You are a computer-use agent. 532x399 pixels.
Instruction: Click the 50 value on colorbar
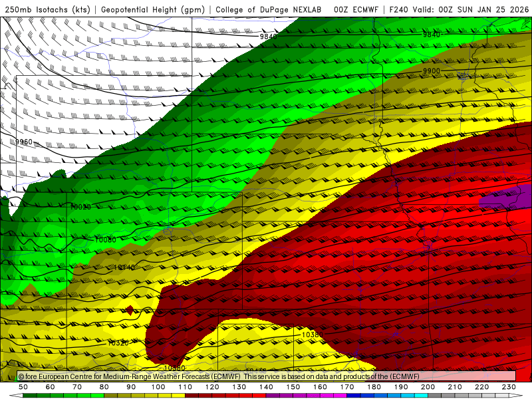tap(23, 387)
